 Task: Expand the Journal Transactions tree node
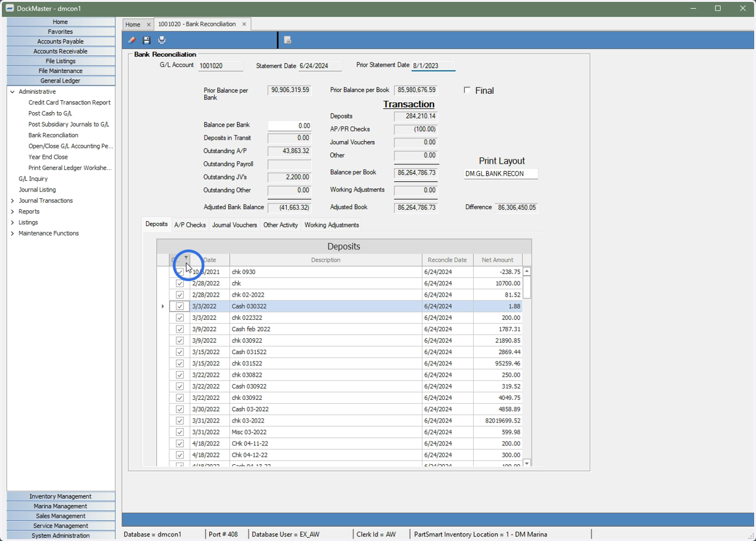[12, 201]
